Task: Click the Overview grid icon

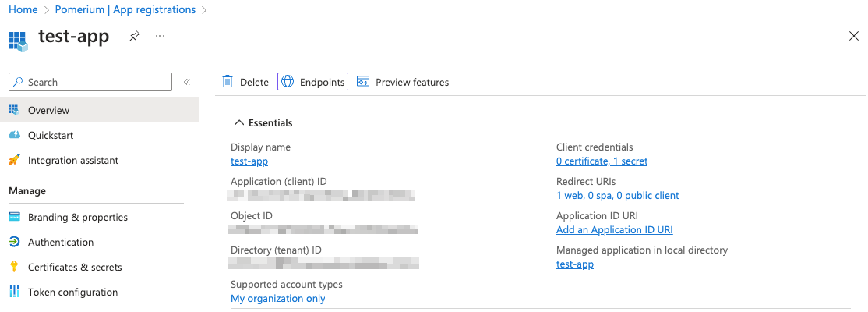Action: point(14,109)
